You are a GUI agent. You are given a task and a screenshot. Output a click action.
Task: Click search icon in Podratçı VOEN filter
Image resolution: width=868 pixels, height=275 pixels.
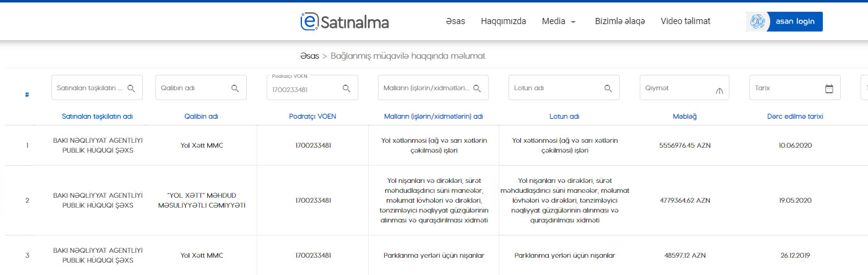coord(346,88)
